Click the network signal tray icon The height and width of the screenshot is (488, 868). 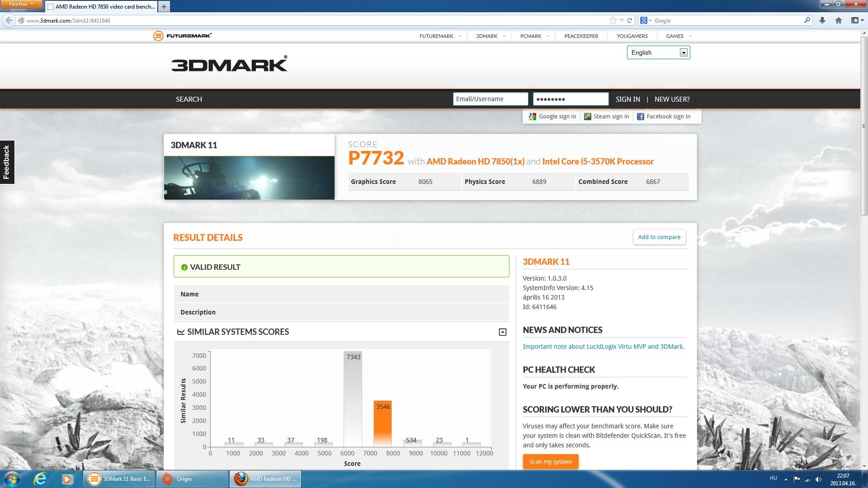click(x=808, y=479)
